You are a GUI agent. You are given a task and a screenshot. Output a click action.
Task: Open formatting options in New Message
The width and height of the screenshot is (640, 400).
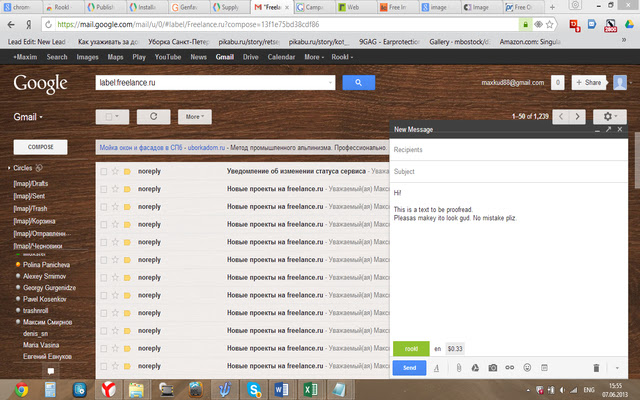click(436, 368)
